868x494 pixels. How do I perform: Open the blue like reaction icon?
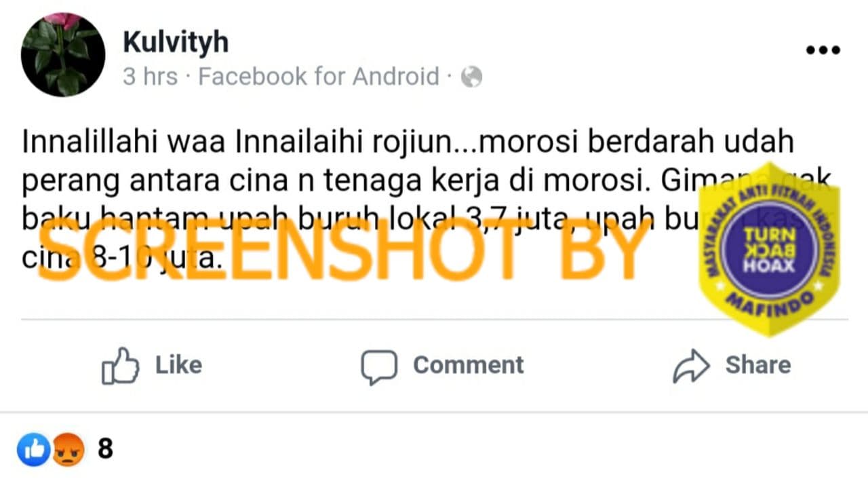tap(33, 449)
